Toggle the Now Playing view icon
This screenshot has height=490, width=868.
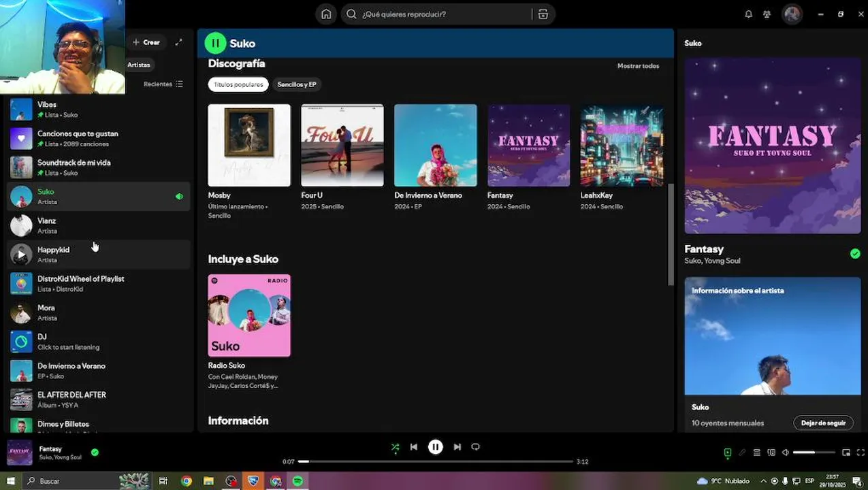728,453
